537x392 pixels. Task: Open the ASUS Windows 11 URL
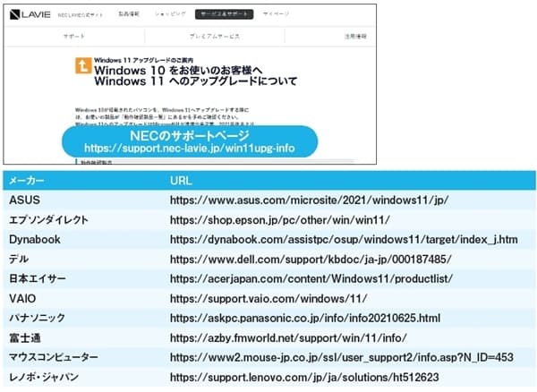(309, 200)
